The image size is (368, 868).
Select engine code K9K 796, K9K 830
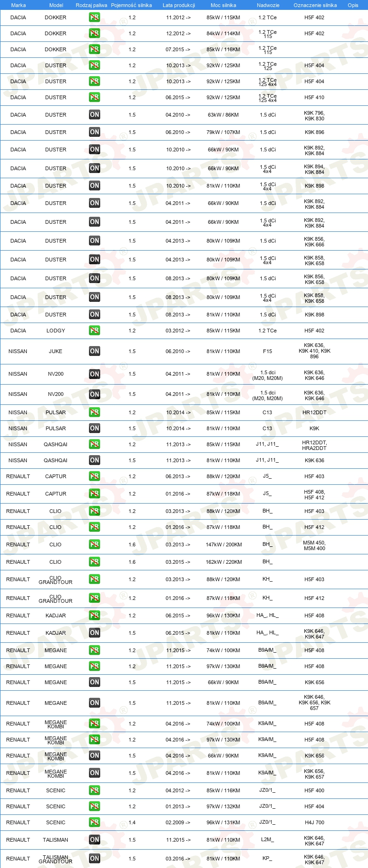[314, 116]
